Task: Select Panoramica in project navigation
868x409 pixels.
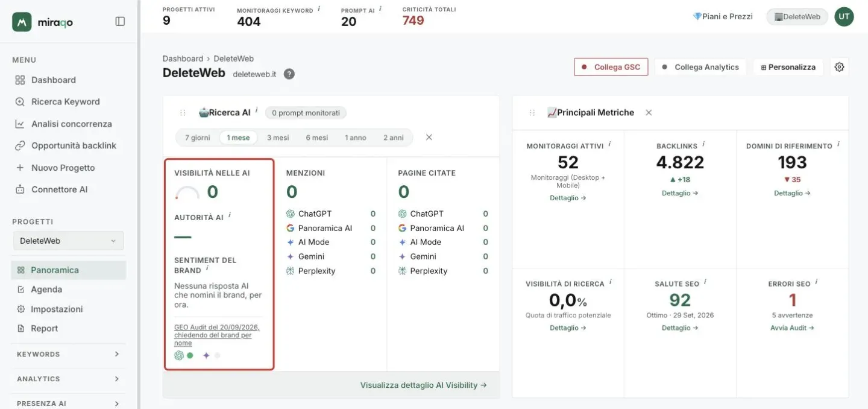Action: (69, 270)
